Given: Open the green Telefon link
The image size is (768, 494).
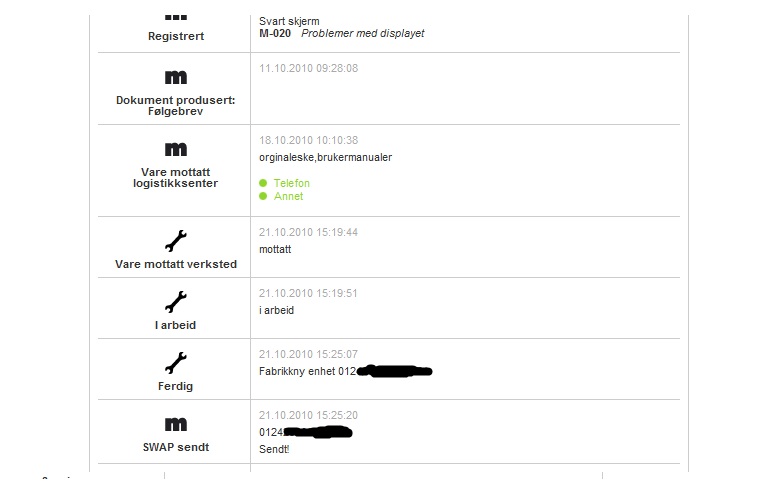Looking at the screenshot, I should coord(291,183).
